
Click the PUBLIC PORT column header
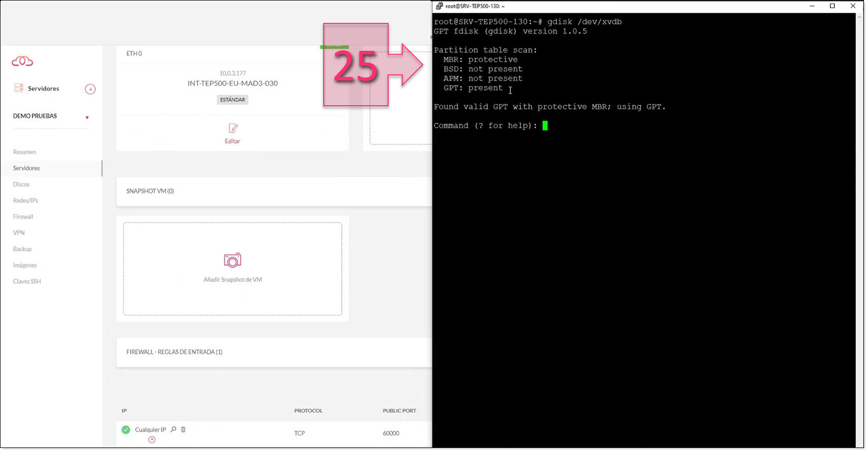click(x=399, y=411)
